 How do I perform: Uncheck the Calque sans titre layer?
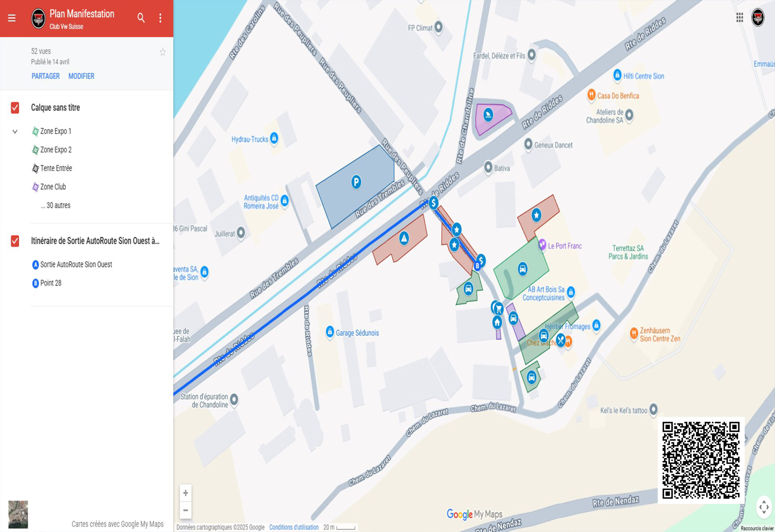pos(15,108)
